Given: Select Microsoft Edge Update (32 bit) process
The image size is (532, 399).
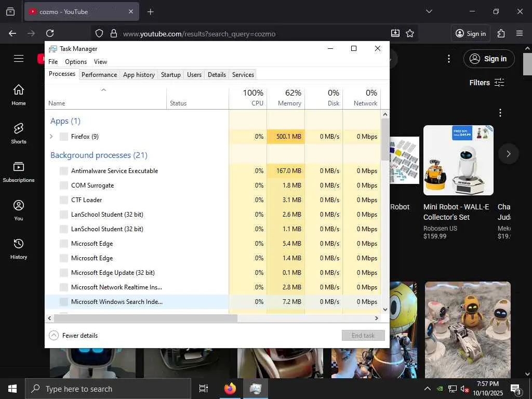Looking at the screenshot, I should pyautogui.click(x=212, y=272).
